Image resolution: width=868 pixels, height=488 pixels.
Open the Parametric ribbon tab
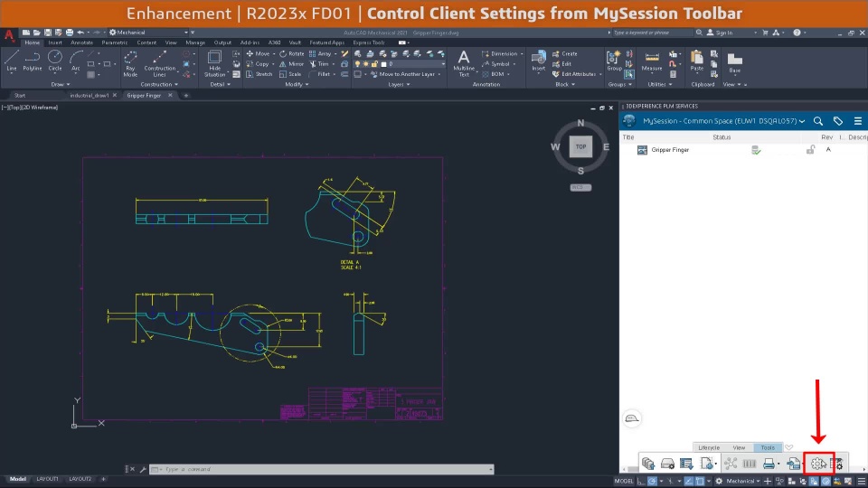coord(115,42)
